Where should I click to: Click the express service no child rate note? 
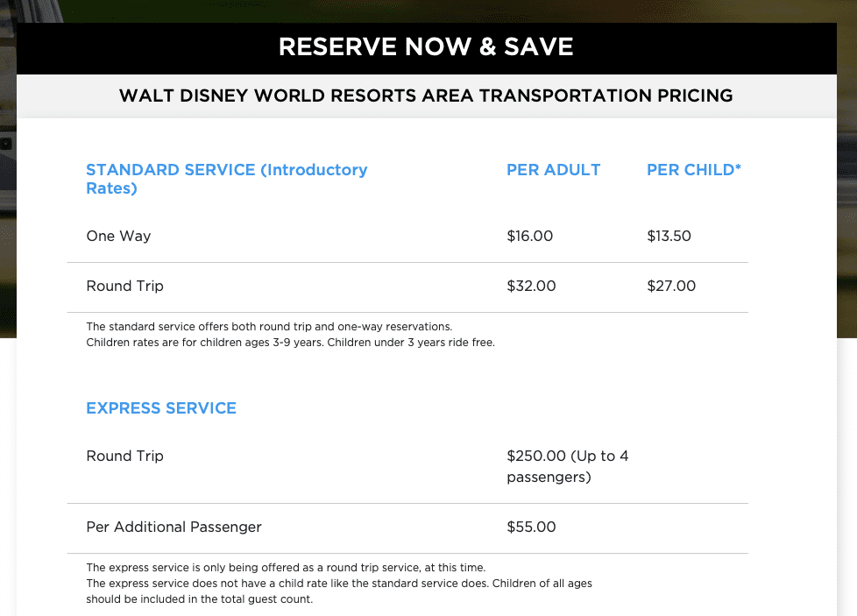click(338, 584)
